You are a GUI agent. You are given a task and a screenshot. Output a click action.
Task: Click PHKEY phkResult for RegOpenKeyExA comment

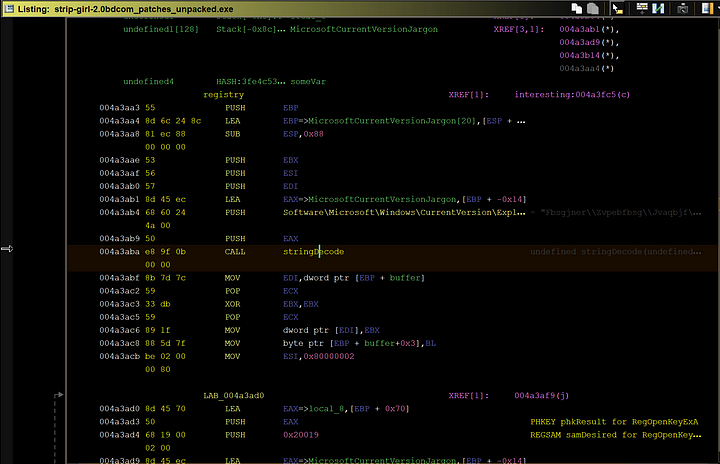pos(614,422)
